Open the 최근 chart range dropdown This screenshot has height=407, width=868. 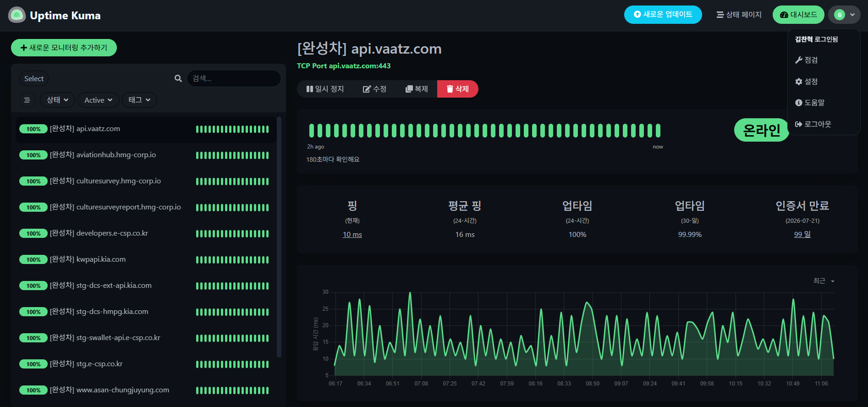[824, 281]
